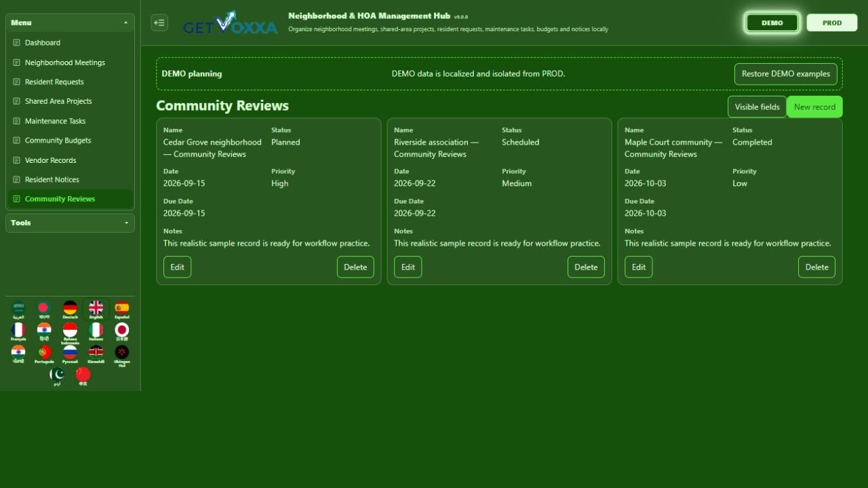This screenshot has height=488, width=868.
Task: Create a New record
Action: click(814, 107)
